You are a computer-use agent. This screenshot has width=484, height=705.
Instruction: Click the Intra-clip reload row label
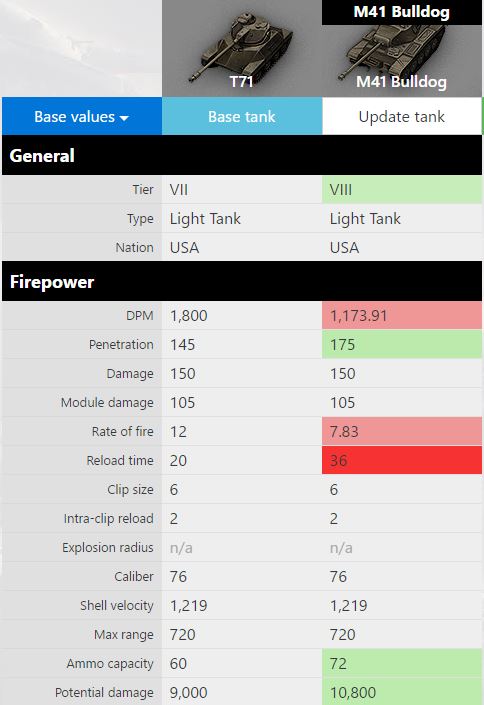tap(108, 518)
